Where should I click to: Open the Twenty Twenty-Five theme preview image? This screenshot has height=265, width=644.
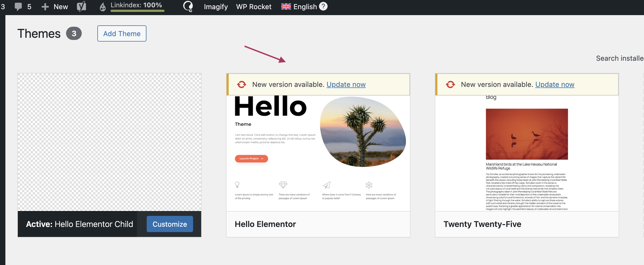pos(527,153)
